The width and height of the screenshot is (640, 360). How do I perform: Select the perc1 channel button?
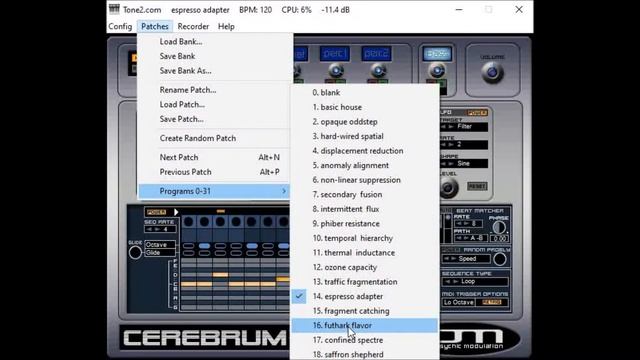pos(335,53)
